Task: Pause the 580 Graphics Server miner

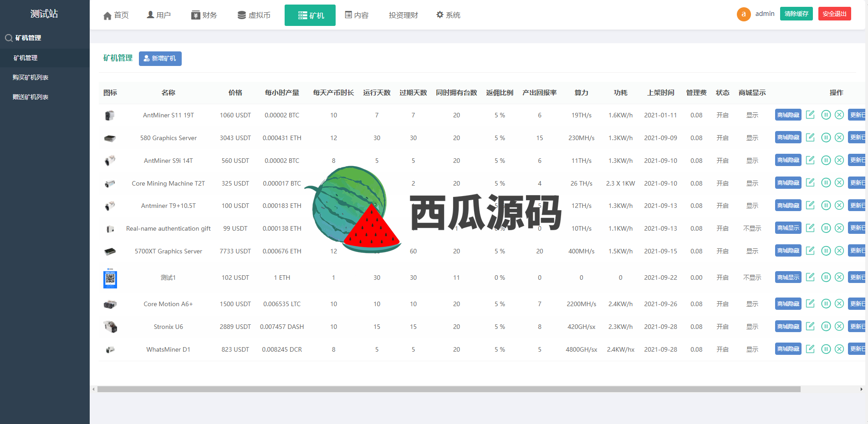Action: coord(826,137)
